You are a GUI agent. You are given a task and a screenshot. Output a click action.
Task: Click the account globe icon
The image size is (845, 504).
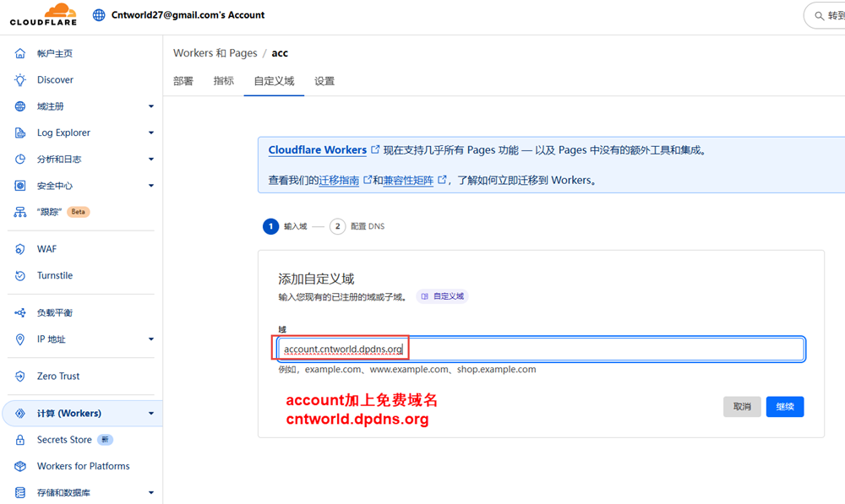tap(99, 15)
